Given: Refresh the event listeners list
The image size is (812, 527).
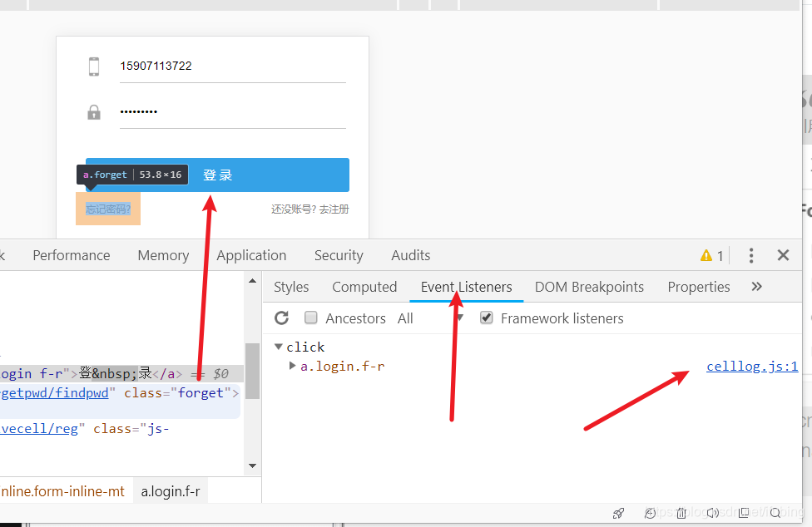Looking at the screenshot, I should (282, 318).
